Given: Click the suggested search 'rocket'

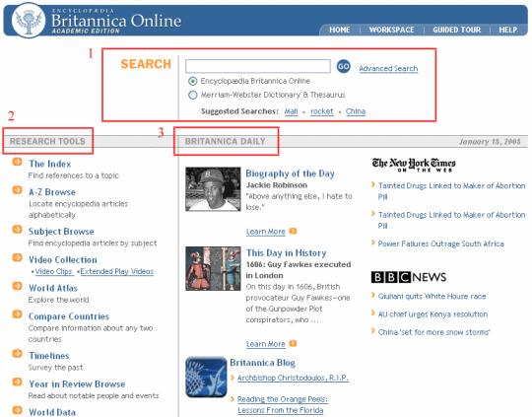Looking at the screenshot, I should (322, 111).
